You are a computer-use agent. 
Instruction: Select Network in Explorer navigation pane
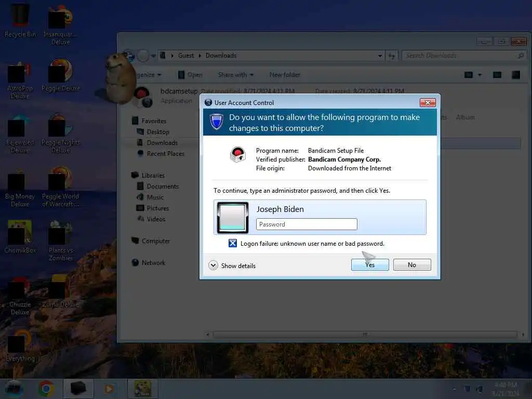click(x=153, y=262)
